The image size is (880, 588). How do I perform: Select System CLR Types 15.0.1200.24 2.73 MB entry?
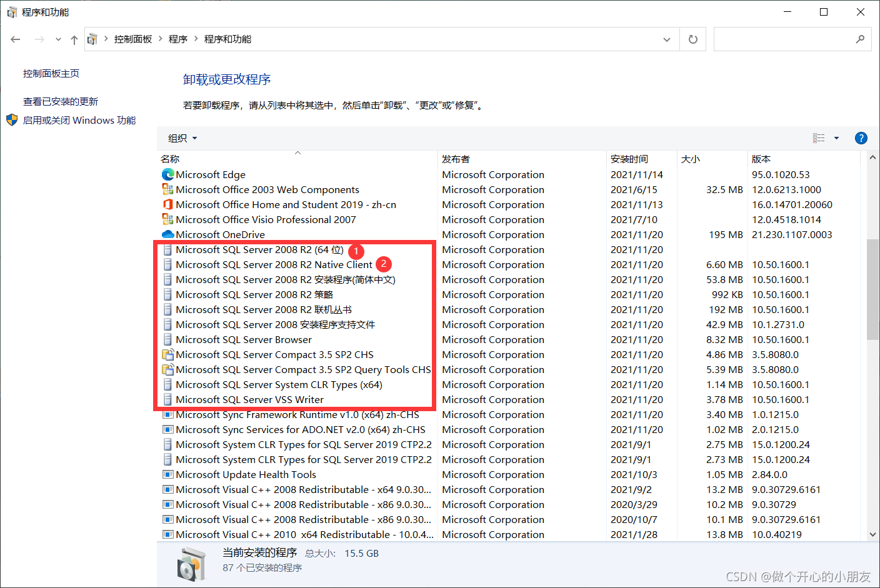tap(303, 459)
